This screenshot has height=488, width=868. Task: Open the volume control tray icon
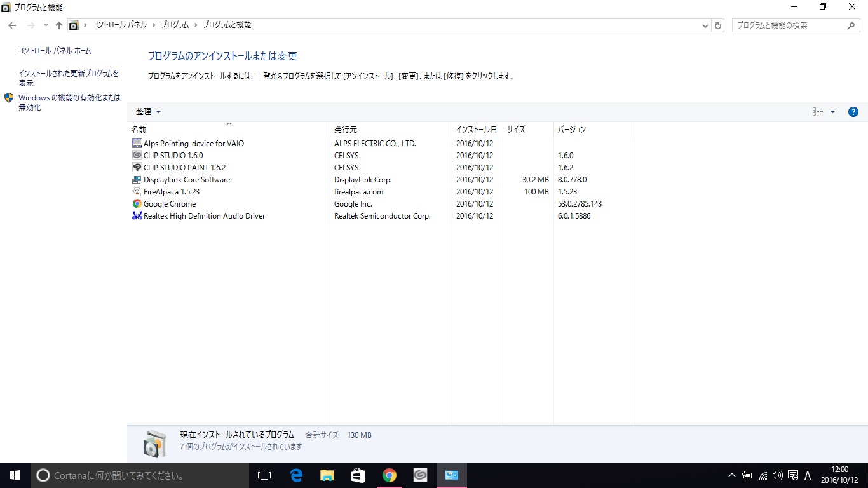pos(778,475)
